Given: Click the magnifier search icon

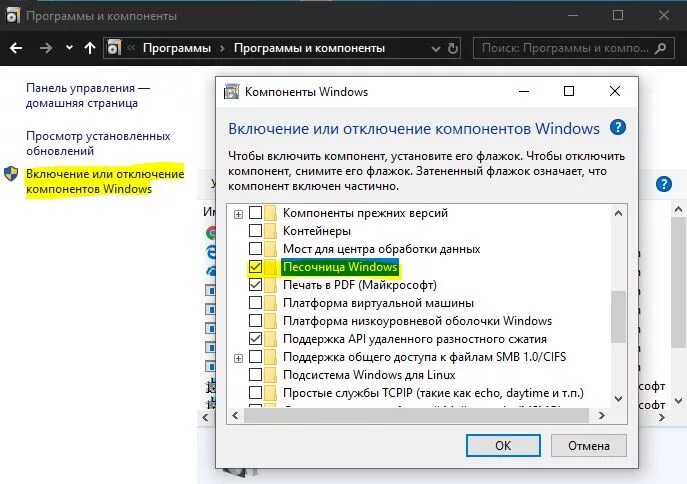Looking at the screenshot, I should [x=661, y=48].
